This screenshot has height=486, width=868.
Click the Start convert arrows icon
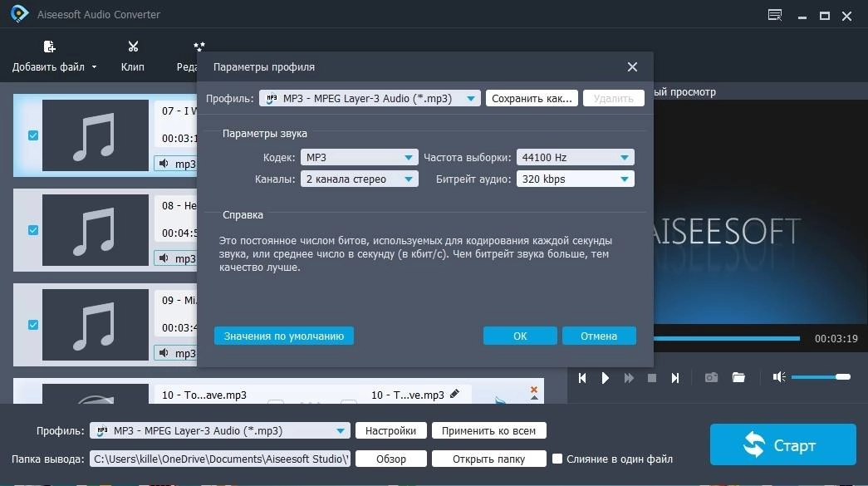[754, 444]
